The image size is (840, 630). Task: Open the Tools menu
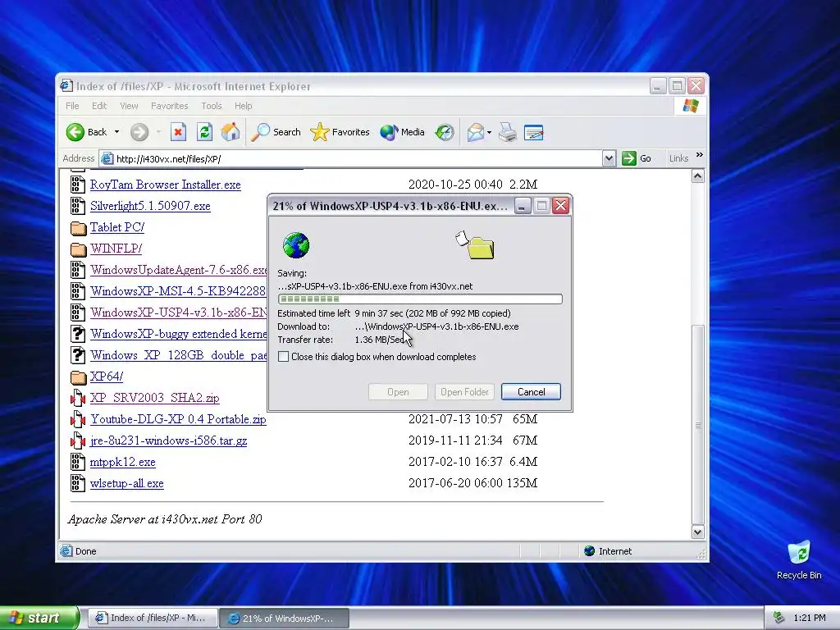tap(211, 106)
